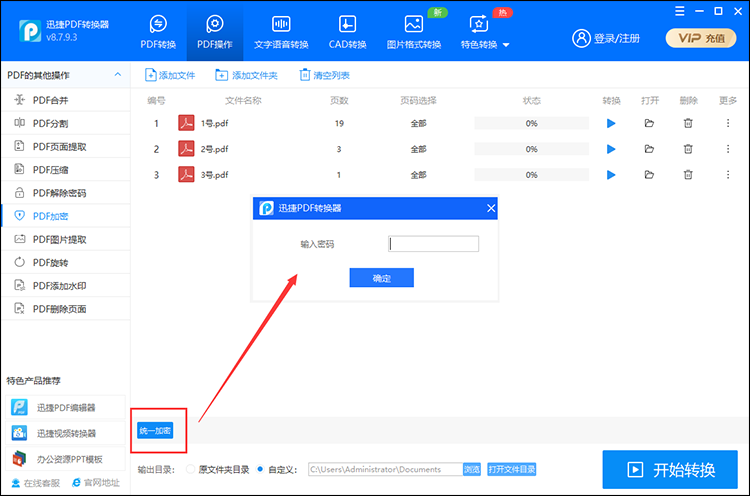
Task: Delete 3号.pdf with trash icon
Action: pyautogui.click(x=688, y=175)
